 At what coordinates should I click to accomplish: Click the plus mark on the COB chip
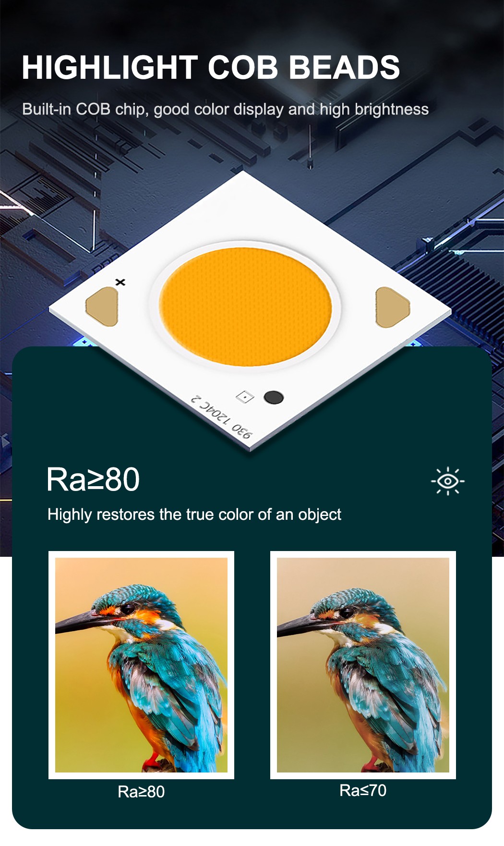[x=120, y=282]
